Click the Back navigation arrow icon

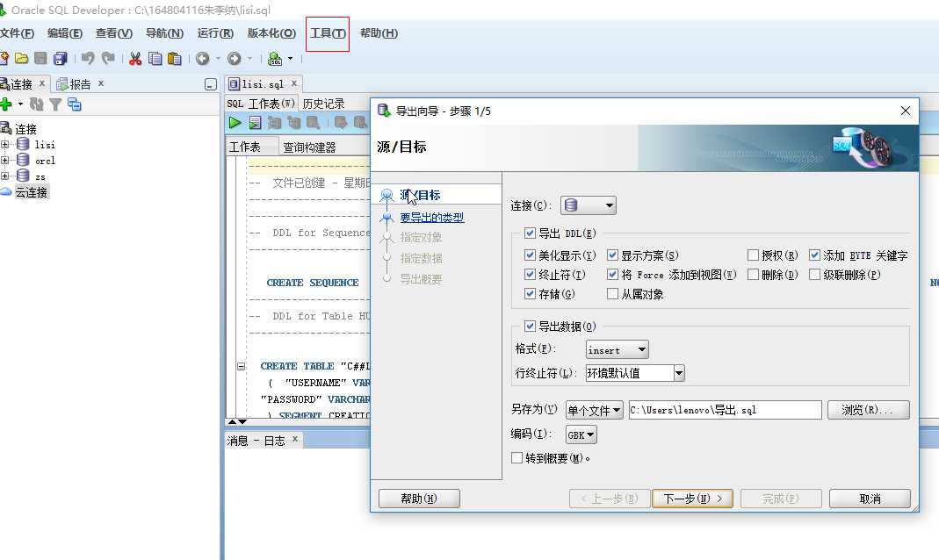click(x=202, y=58)
